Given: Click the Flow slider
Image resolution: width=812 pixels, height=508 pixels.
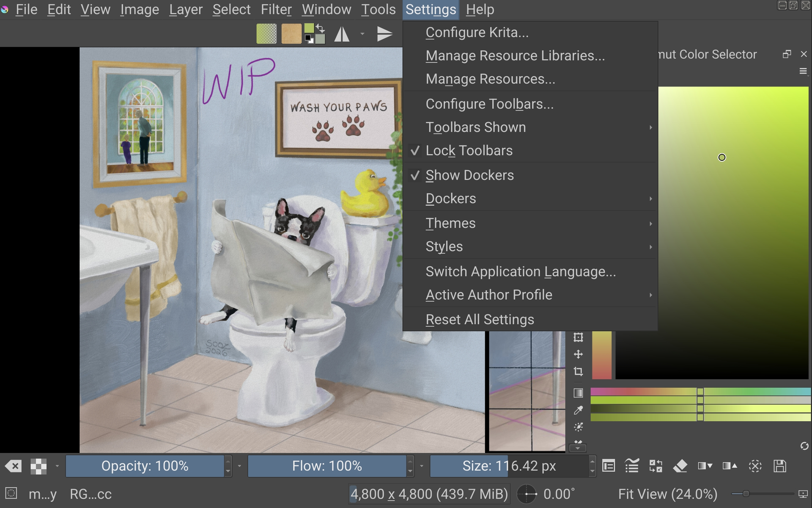Looking at the screenshot, I should pos(327,466).
